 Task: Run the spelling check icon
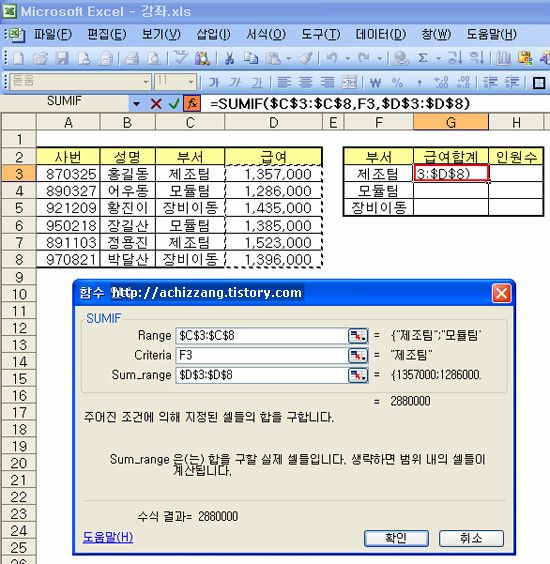pos(180,58)
